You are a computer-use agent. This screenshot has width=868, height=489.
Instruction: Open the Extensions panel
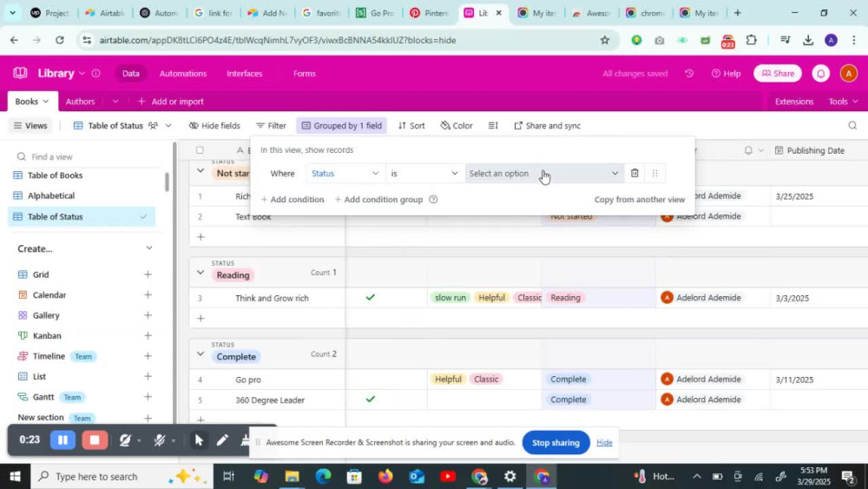794,102
